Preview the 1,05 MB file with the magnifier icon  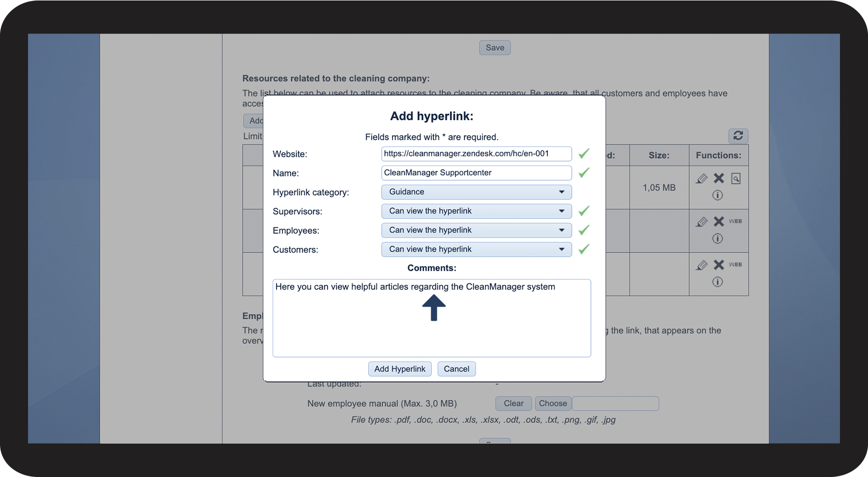[x=735, y=178]
